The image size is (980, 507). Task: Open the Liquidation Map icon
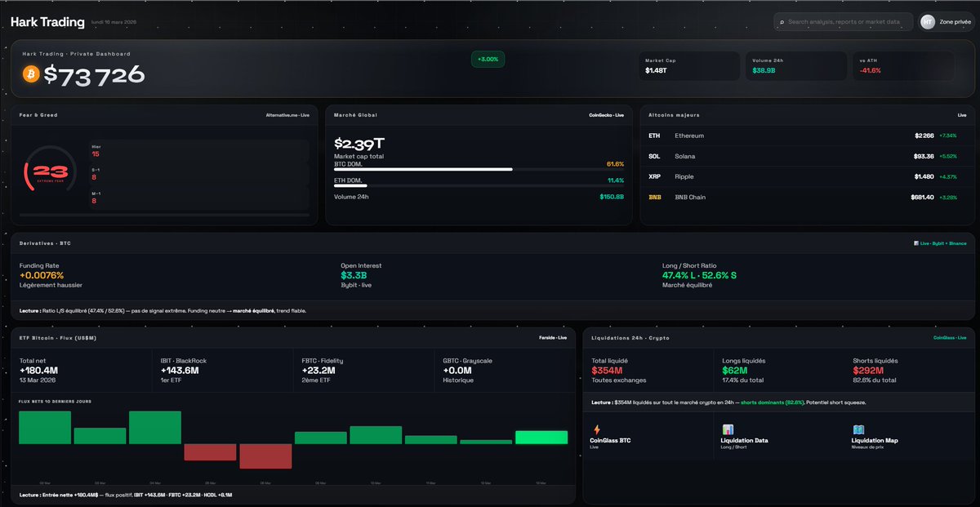click(858, 429)
